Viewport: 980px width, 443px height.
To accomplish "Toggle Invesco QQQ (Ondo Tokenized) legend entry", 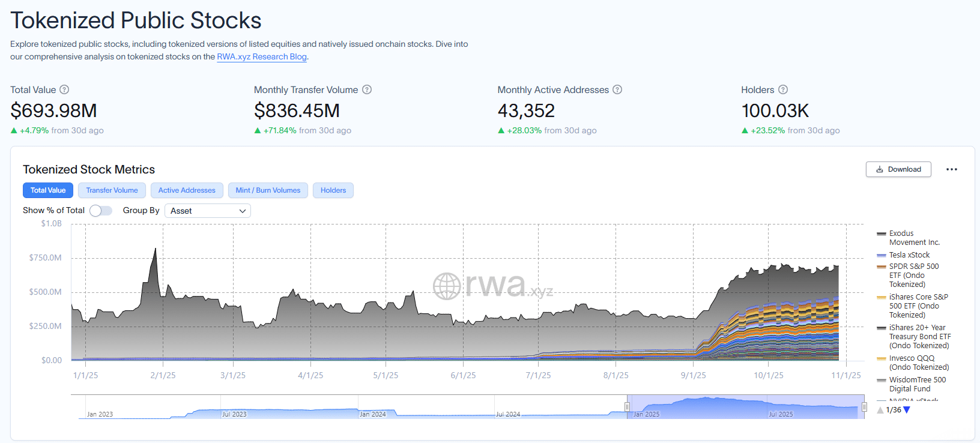I will [919, 363].
